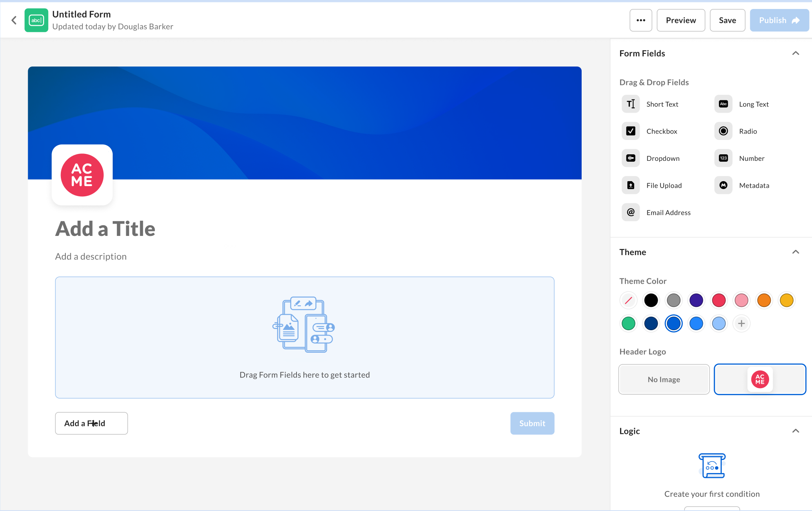This screenshot has width=812, height=511.
Task: Select the Email Address field icon
Action: click(x=631, y=212)
